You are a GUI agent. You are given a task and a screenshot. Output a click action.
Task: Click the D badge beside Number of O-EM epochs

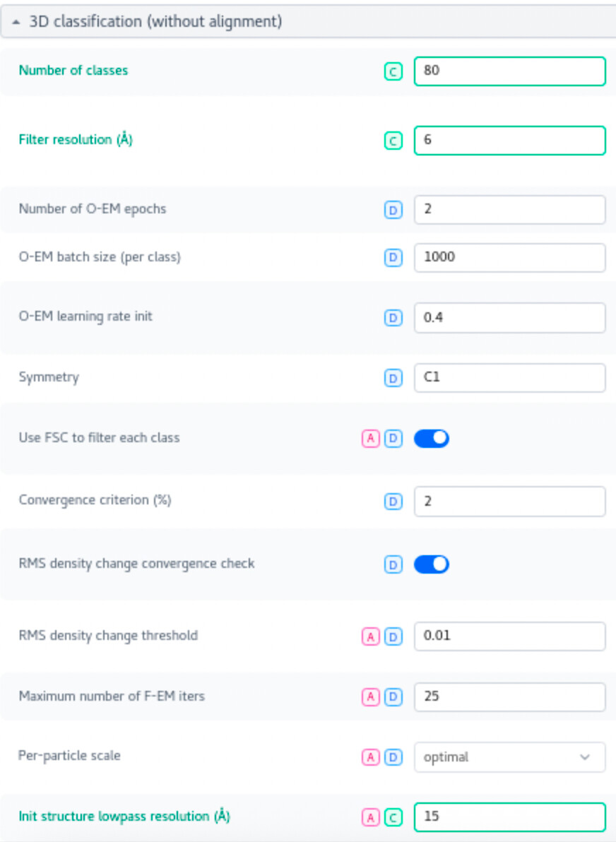tap(393, 210)
